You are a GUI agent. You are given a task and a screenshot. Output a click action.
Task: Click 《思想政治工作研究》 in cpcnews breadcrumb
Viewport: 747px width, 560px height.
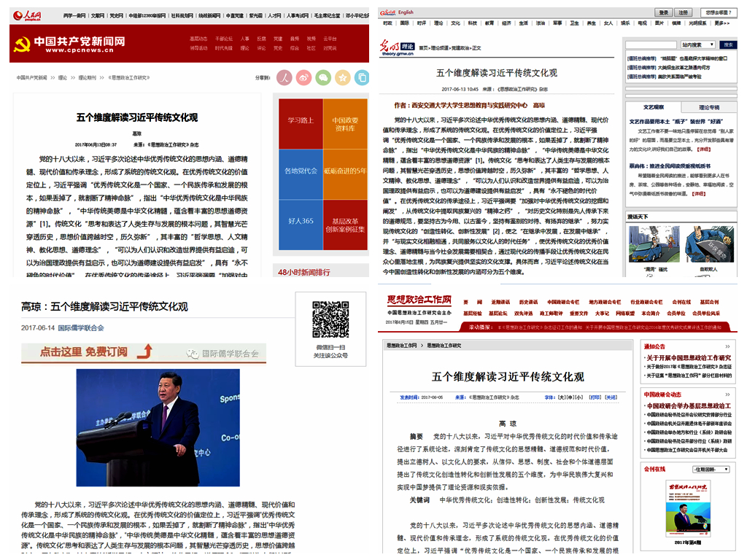click(128, 77)
